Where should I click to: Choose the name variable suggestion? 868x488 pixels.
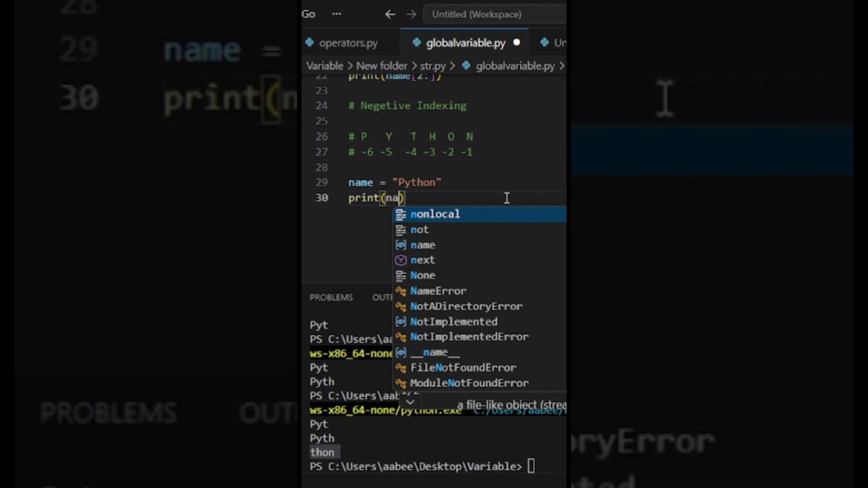pyautogui.click(x=479, y=245)
